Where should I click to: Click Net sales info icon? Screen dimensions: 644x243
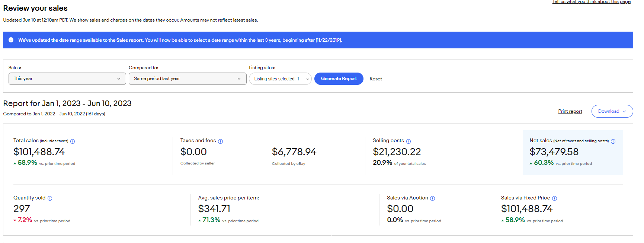pyautogui.click(x=613, y=141)
